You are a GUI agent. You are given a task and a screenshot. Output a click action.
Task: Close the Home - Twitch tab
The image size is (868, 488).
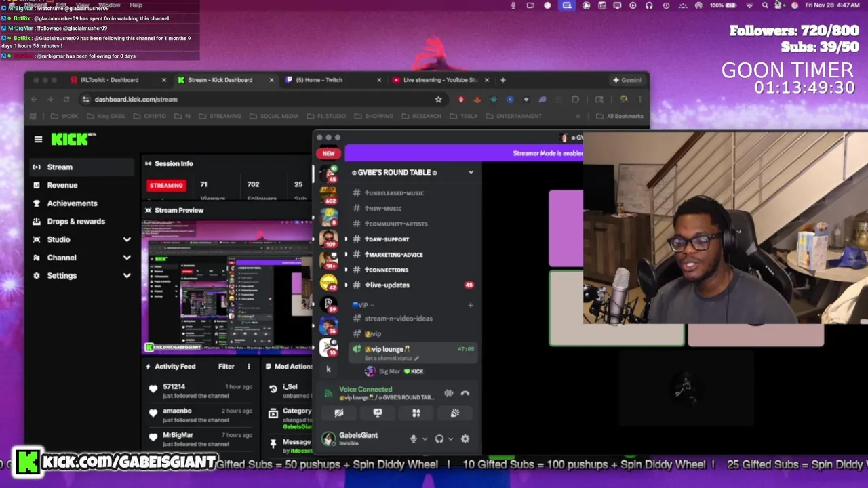tap(379, 80)
